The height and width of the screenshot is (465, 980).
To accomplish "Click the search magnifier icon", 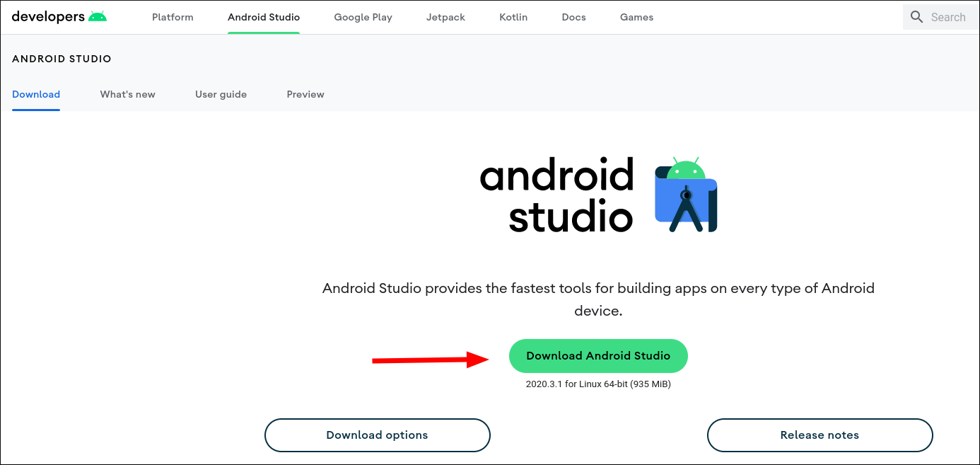I will click(917, 17).
